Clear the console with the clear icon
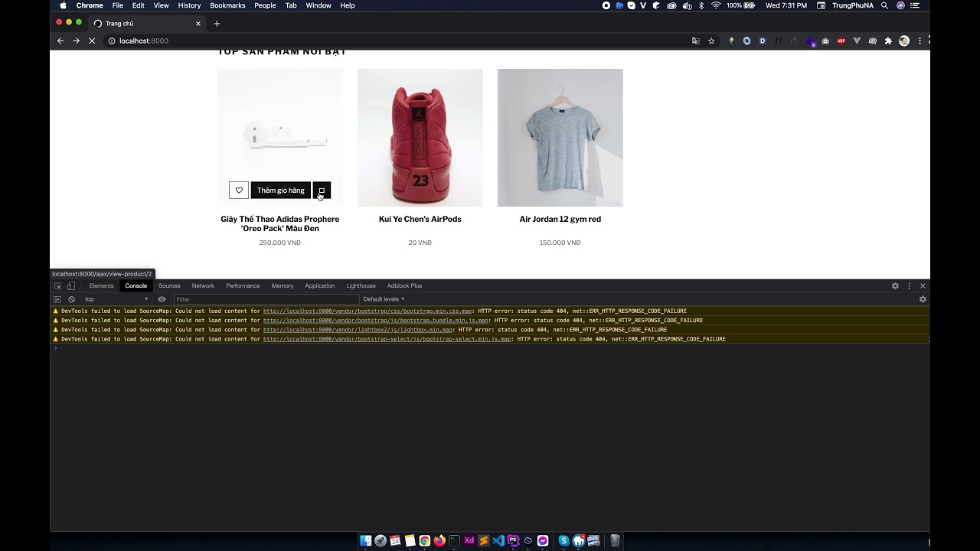Image resolution: width=980 pixels, height=551 pixels. pos(71,299)
